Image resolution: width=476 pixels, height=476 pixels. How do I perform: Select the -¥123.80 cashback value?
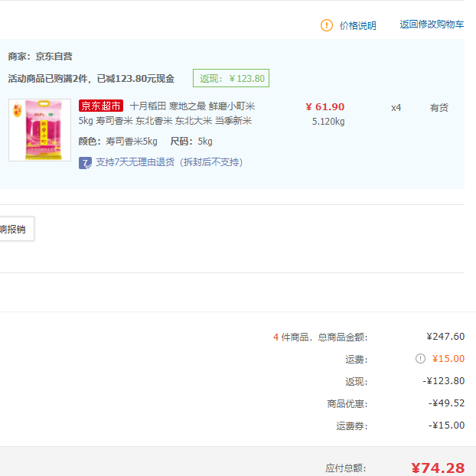click(444, 380)
